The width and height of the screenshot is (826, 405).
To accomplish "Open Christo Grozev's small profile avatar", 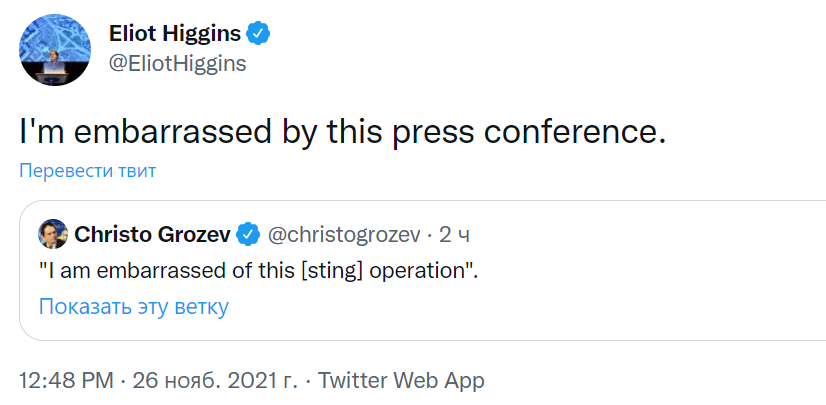I will tap(53, 235).
